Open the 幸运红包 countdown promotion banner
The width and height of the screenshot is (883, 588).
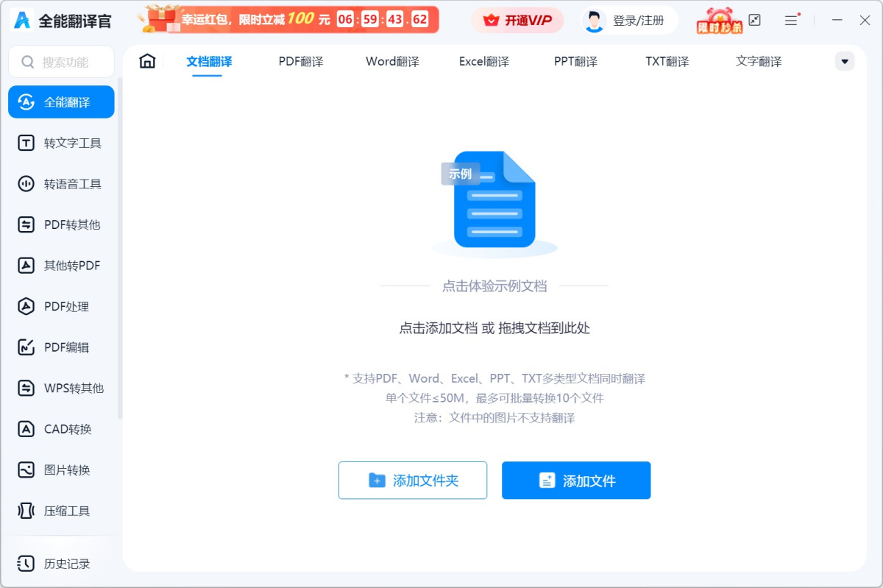point(291,18)
